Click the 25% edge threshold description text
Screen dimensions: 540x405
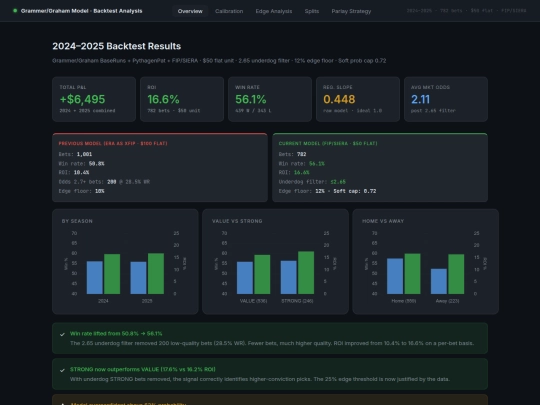(x=260, y=379)
